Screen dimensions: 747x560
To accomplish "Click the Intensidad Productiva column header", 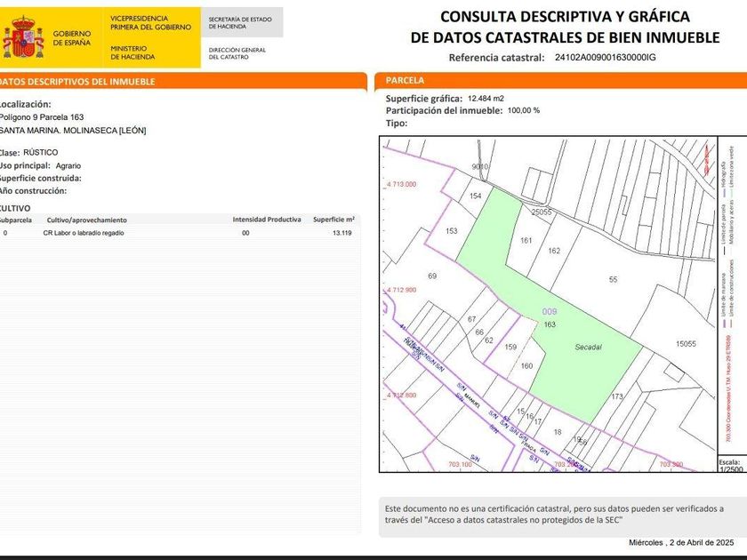I will tap(267, 220).
